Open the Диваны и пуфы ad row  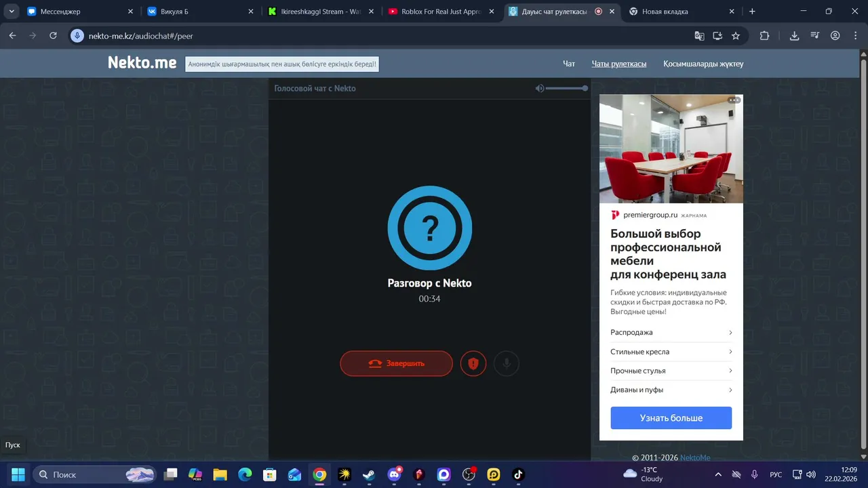[x=671, y=390]
